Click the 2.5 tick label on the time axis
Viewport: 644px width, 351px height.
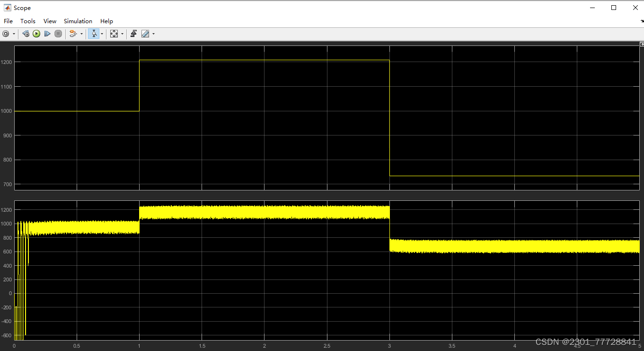click(327, 346)
